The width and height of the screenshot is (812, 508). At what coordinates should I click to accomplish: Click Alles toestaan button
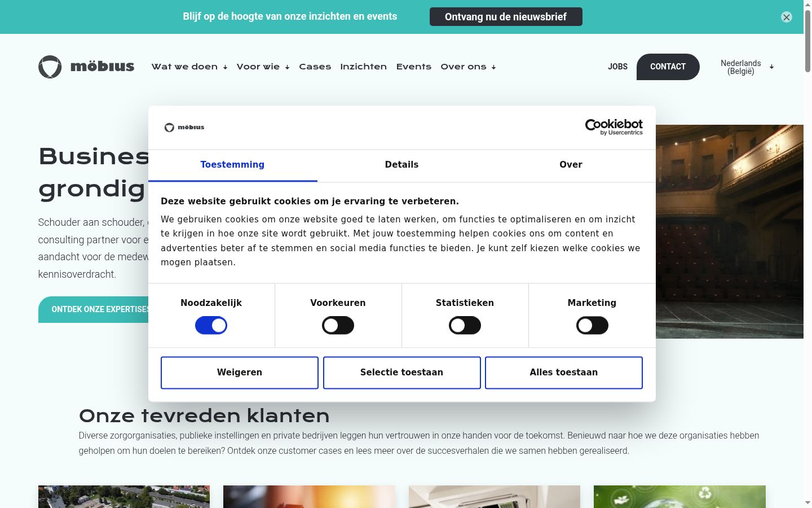(x=564, y=373)
